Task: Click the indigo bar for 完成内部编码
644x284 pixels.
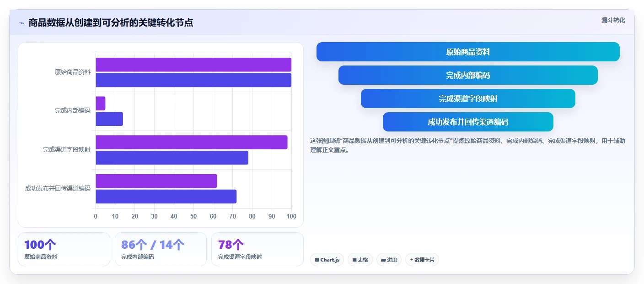Action: coord(109,119)
